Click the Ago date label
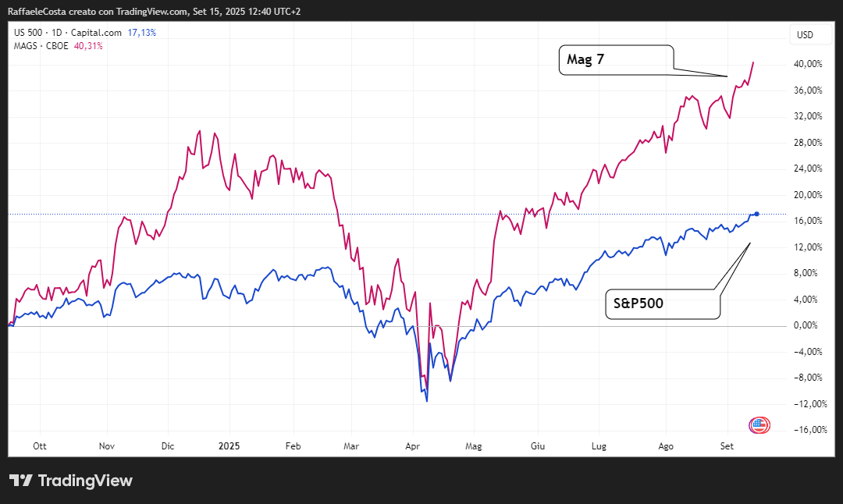Viewport: 843px width, 504px height. (666, 446)
